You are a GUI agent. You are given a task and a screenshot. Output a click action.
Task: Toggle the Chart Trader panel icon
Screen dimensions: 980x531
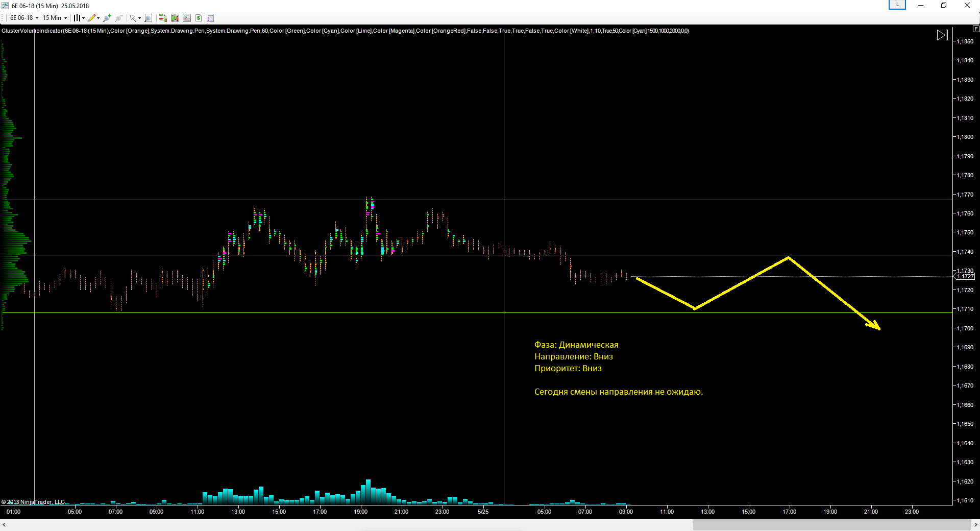pos(163,18)
